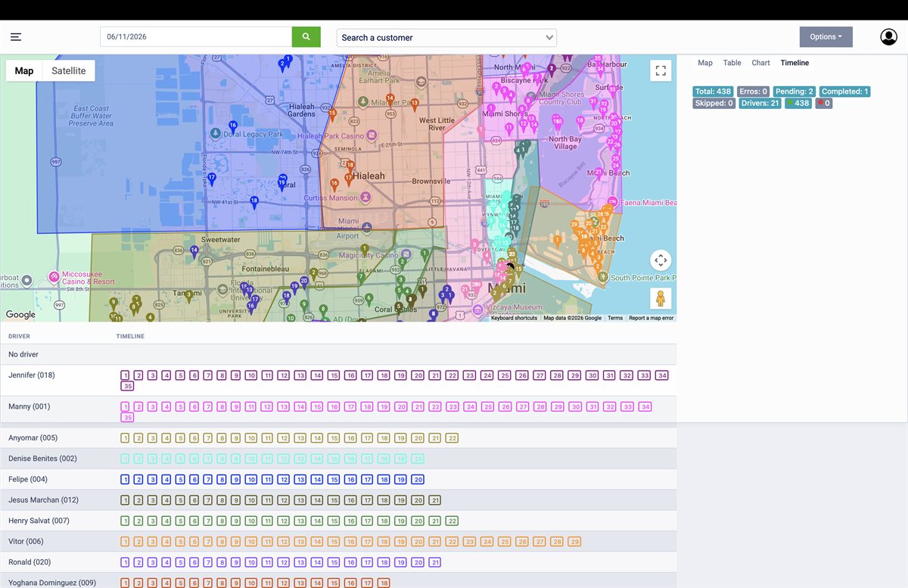Open Keyboard shortcuts link on map

(515, 318)
